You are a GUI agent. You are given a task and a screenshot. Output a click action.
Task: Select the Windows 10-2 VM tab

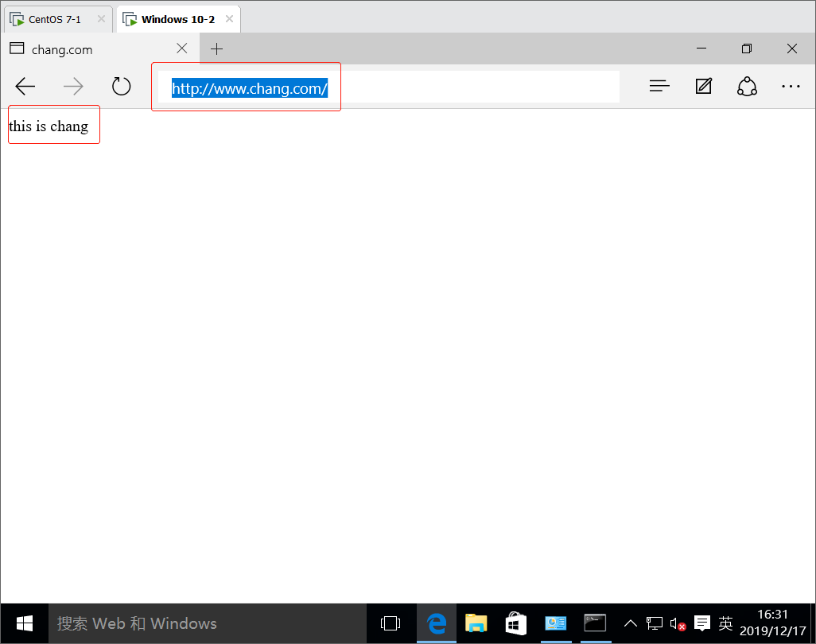(x=178, y=19)
